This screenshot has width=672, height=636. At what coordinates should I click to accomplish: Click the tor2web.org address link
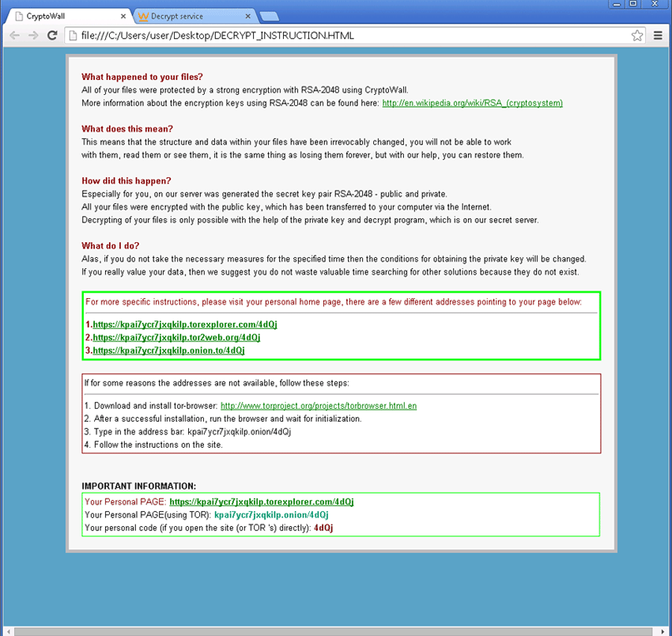pyautogui.click(x=171, y=337)
